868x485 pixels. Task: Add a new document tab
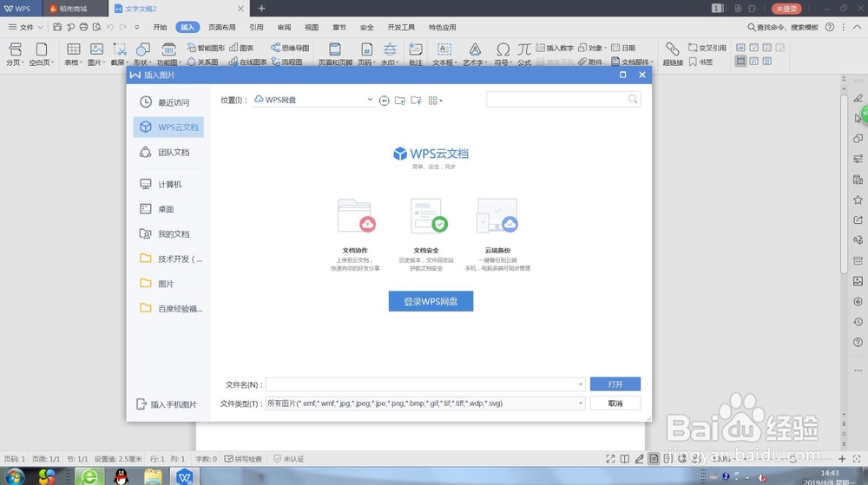click(x=261, y=9)
